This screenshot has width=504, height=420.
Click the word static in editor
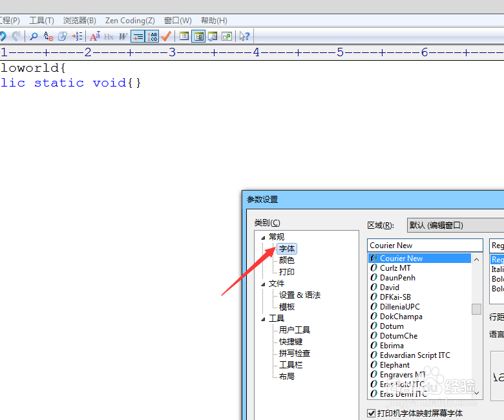[x=59, y=83]
